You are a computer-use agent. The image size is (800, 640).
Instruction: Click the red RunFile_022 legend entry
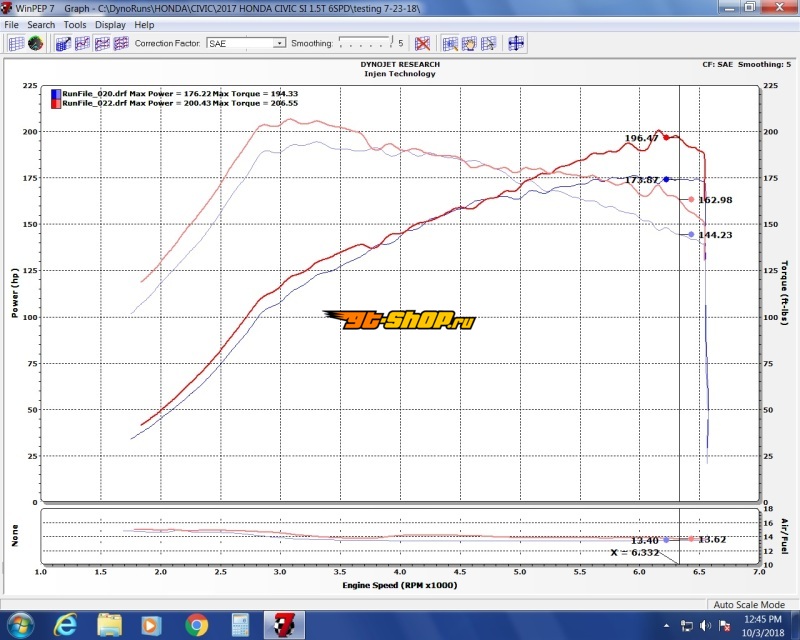click(x=130, y=102)
